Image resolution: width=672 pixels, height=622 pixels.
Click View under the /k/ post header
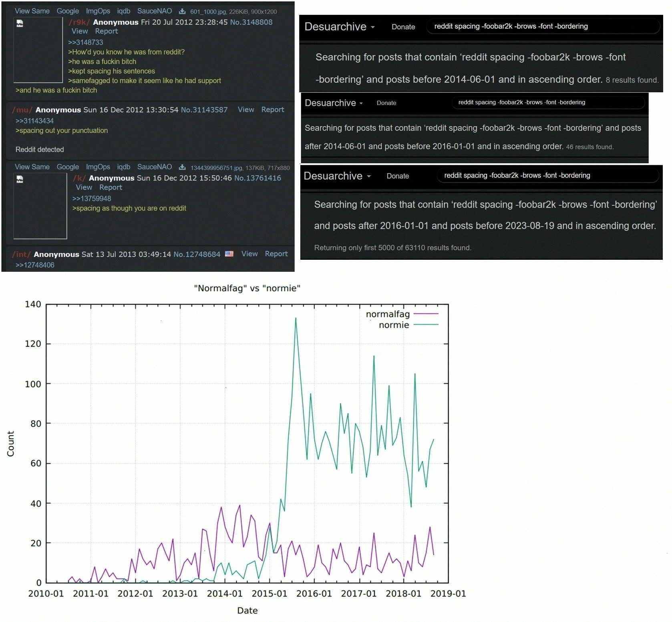click(x=84, y=187)
